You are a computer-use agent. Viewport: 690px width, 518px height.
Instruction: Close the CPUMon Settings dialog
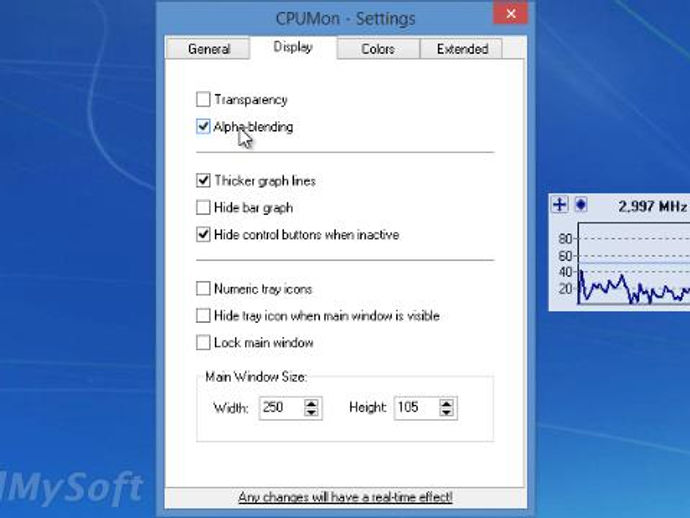point(510,14)
